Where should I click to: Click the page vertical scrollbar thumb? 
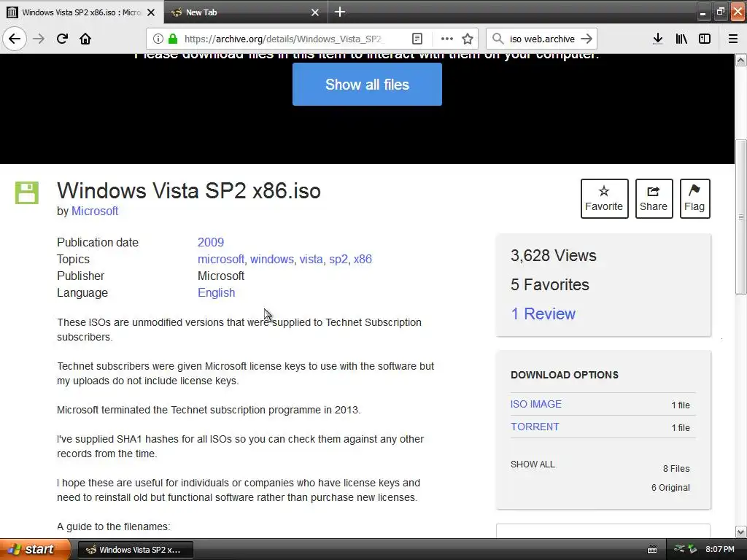point(740,217)
